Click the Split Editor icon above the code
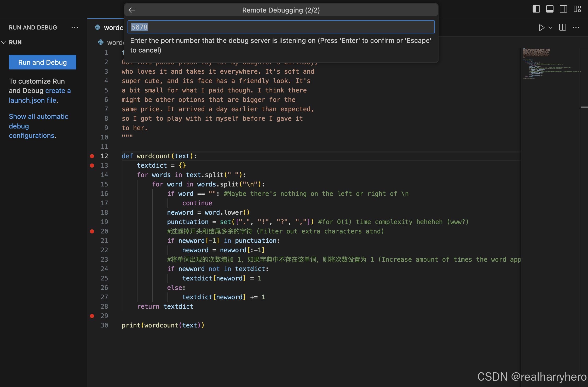 pyautogui.click(x=562, y=27)
